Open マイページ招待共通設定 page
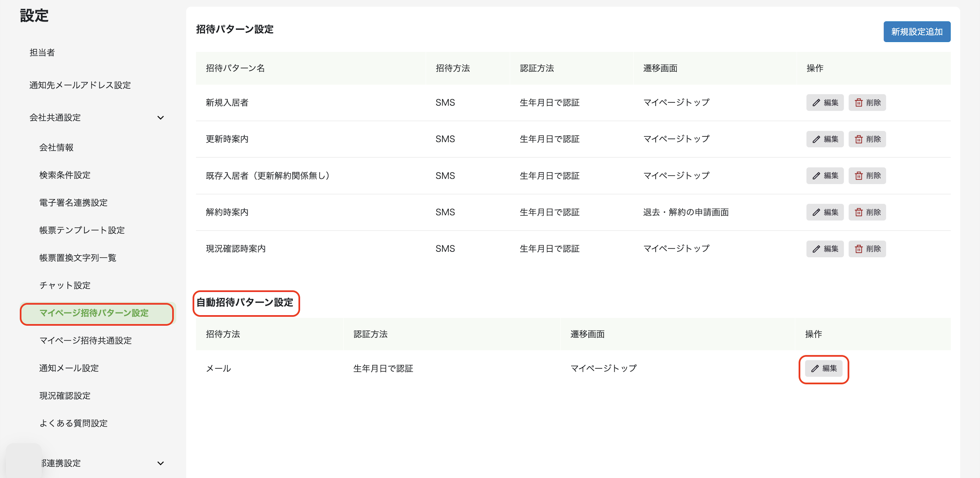Image resolution: width=980 pixels, height=478 pixels. 86,340
